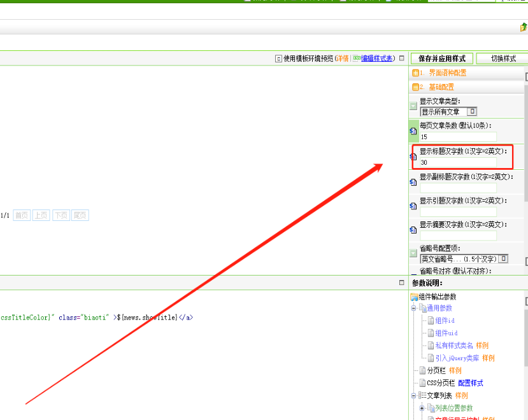Expand the 1. 界面语种配置 section
The image size is (528, 420).
415,73
